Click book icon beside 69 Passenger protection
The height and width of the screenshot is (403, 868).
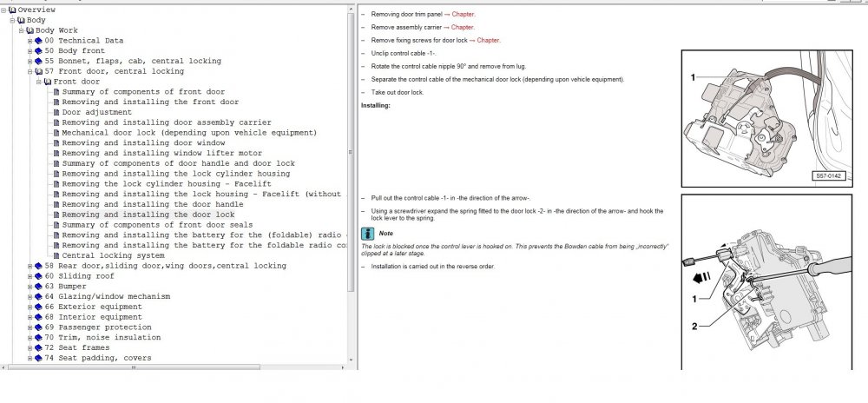click(38, 327)
